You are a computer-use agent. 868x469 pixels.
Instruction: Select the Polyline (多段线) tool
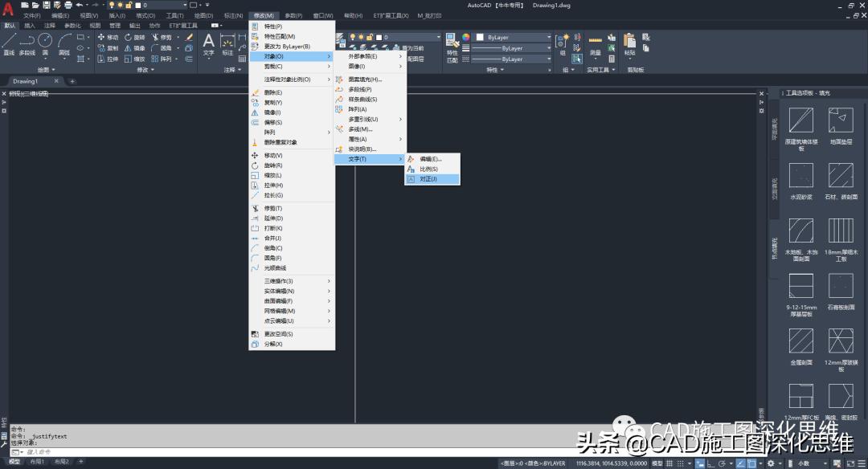tap(27, 44)
